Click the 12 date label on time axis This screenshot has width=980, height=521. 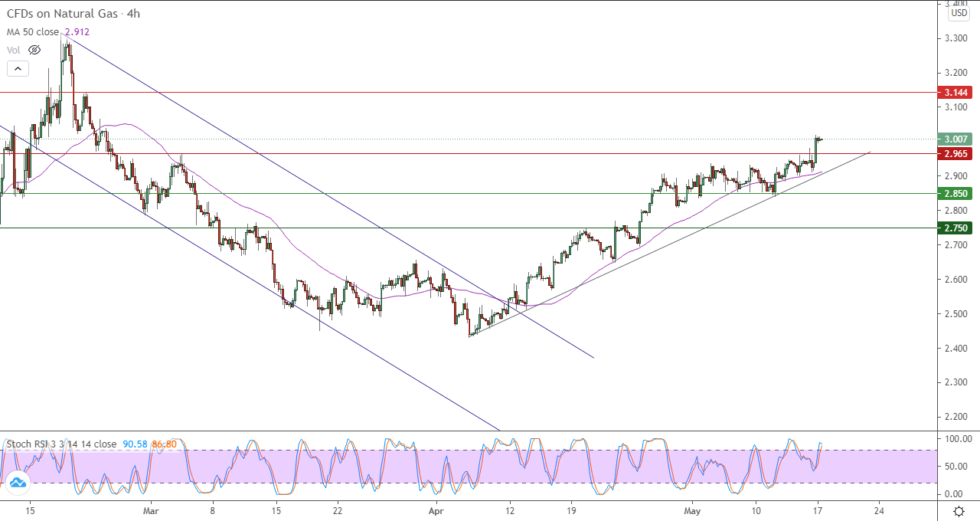511,510
